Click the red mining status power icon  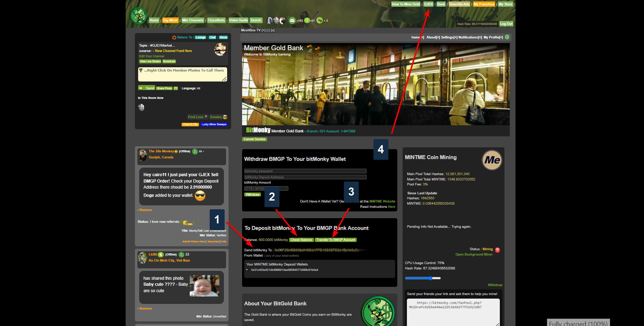point(498,250)
